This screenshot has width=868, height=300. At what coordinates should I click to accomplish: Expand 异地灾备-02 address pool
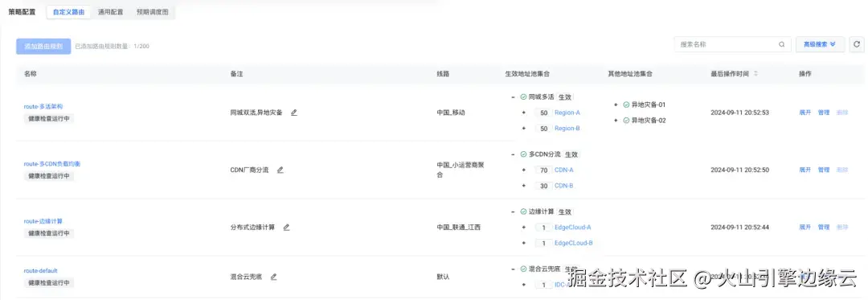[616, 120]
